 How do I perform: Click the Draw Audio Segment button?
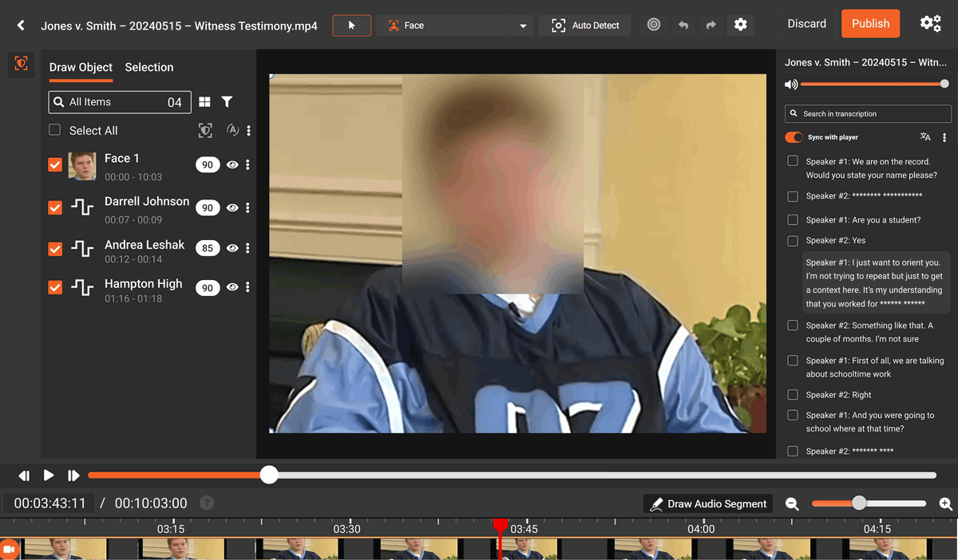tap(708, 504)
